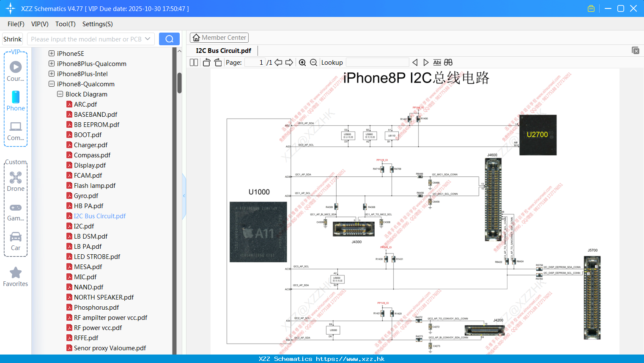The width and height of the screenshot is (644, 363).
Task: Open the Tool(T) menu
Action: 66,24
